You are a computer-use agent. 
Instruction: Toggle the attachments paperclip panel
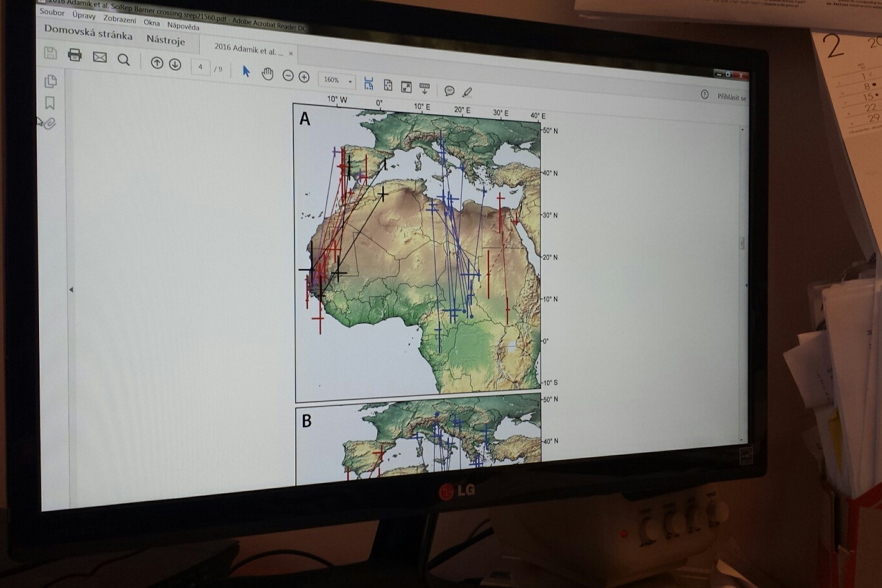[x=49, y=123]
